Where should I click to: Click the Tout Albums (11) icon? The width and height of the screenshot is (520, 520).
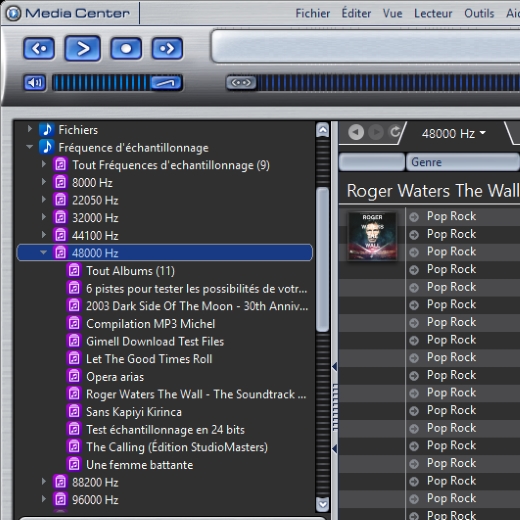pos(74,271)
